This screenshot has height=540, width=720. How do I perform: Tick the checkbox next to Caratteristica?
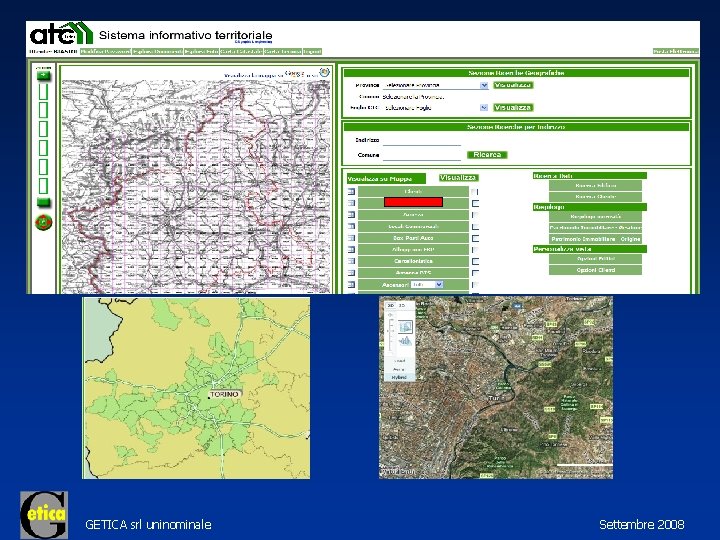click(x=475, y=261)
